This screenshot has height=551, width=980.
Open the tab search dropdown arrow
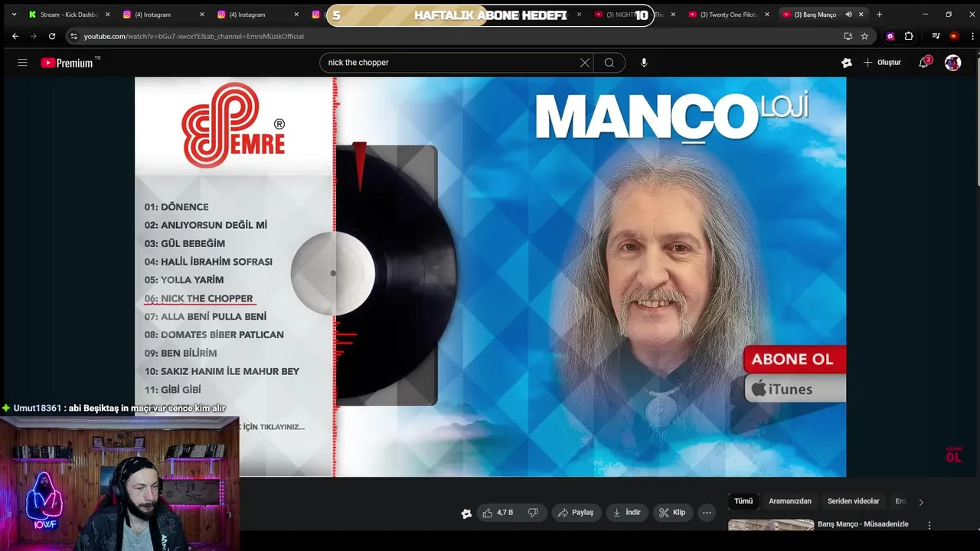click(13, 15)
